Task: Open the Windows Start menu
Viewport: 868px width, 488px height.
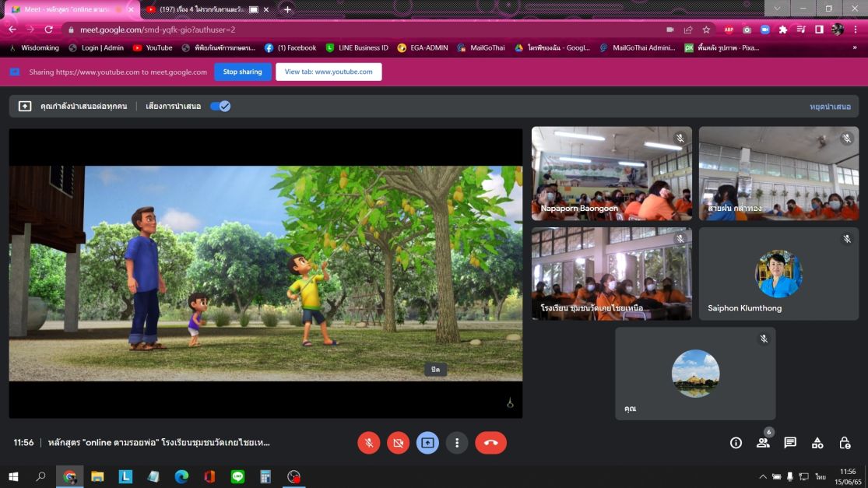Action: coord(13,476)
